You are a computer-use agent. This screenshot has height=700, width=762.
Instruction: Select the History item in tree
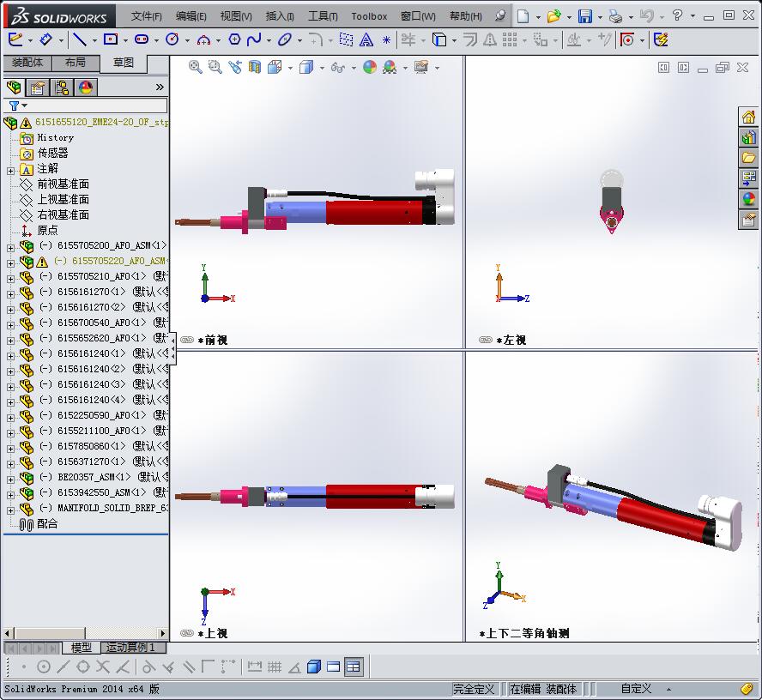coord(56,138)
